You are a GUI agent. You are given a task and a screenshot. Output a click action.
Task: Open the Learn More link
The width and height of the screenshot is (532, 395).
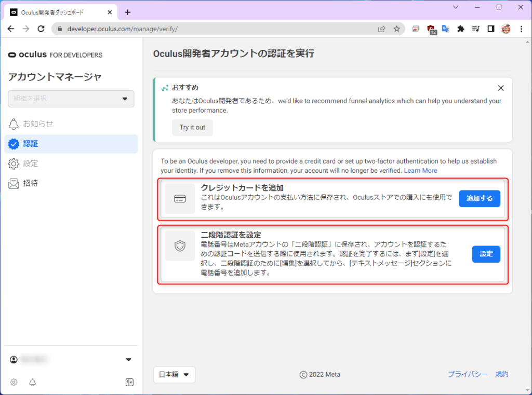[420, 171]
